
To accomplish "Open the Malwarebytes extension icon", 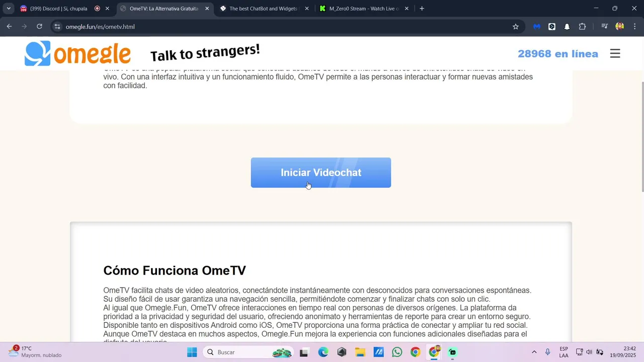I will 537,27.
